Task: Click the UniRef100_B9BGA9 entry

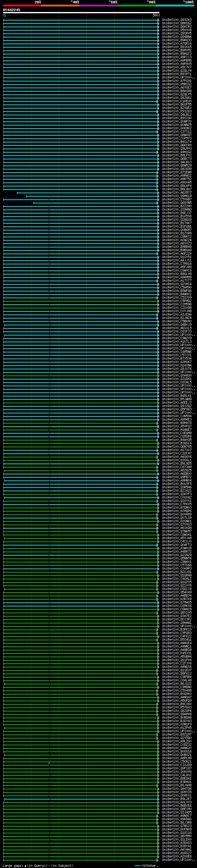Action: [177, 250]
